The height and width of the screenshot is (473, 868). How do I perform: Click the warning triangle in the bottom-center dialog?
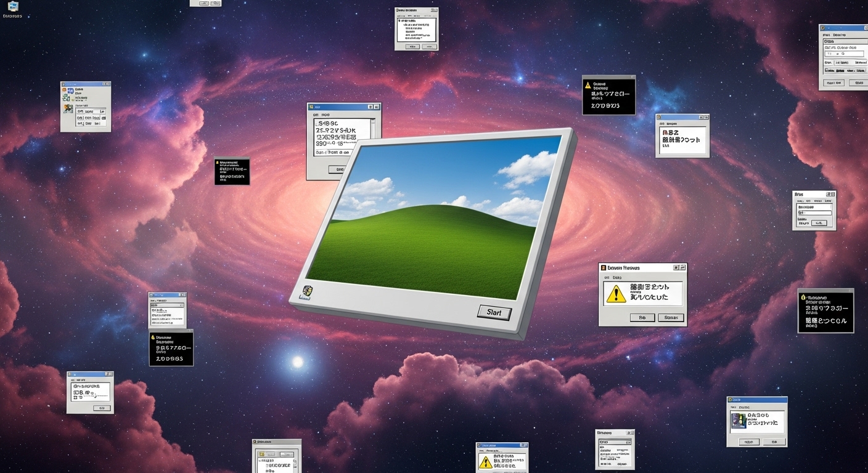486,462
